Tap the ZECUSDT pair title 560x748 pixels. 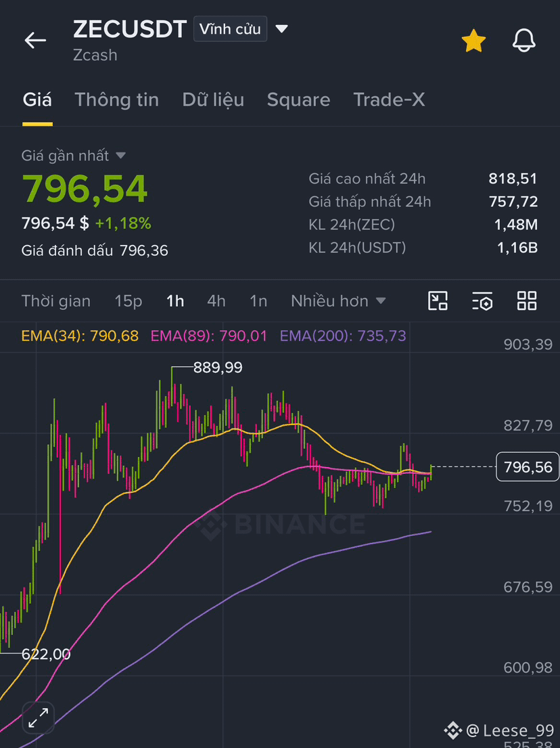(130, 29)
